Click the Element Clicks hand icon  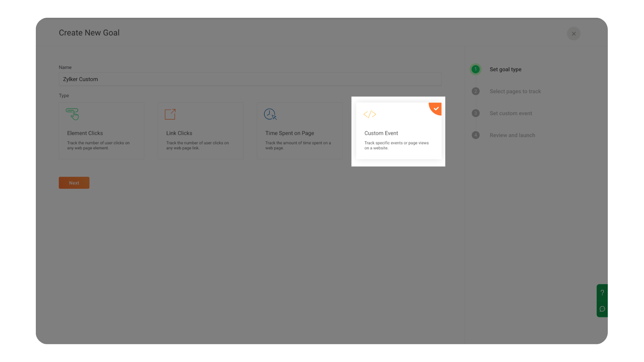click(72, 114)
